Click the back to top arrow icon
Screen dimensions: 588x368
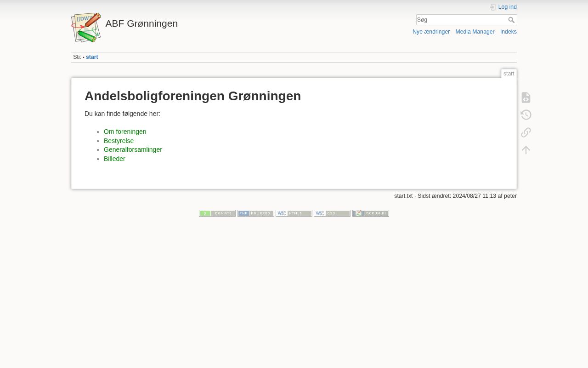pos(526,150)
